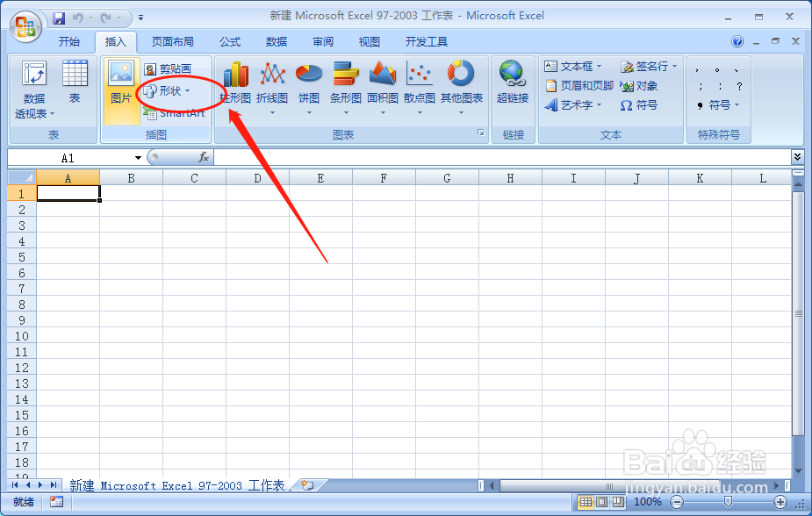Select the worksheet tab 新建 Microsoft Excel 97-2003 工作表
812x516 pixels.
pyautogui.click(x=177, y=485)
